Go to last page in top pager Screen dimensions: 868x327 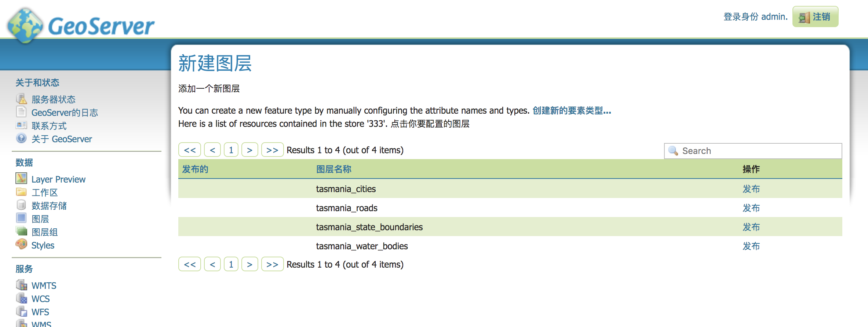pos(272,150)
